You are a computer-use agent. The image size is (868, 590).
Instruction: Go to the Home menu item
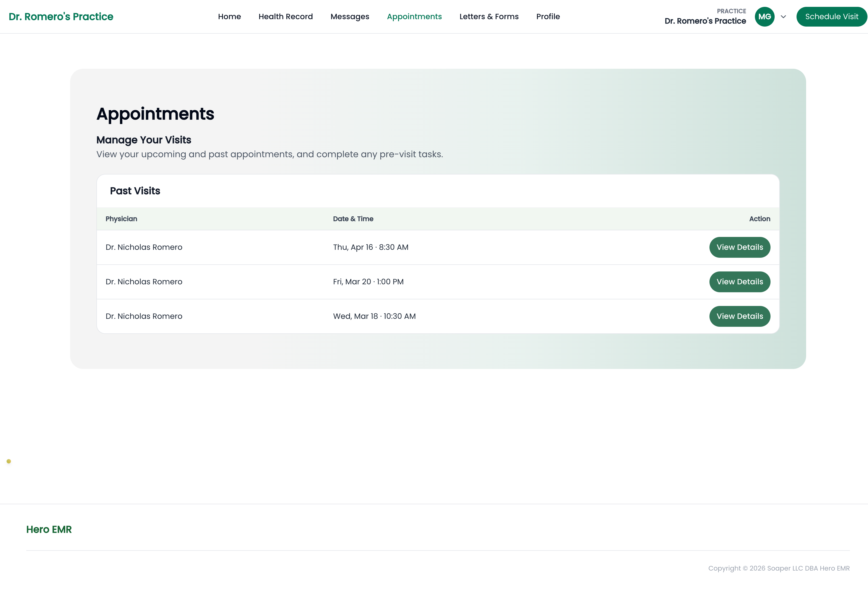(229, 16)
